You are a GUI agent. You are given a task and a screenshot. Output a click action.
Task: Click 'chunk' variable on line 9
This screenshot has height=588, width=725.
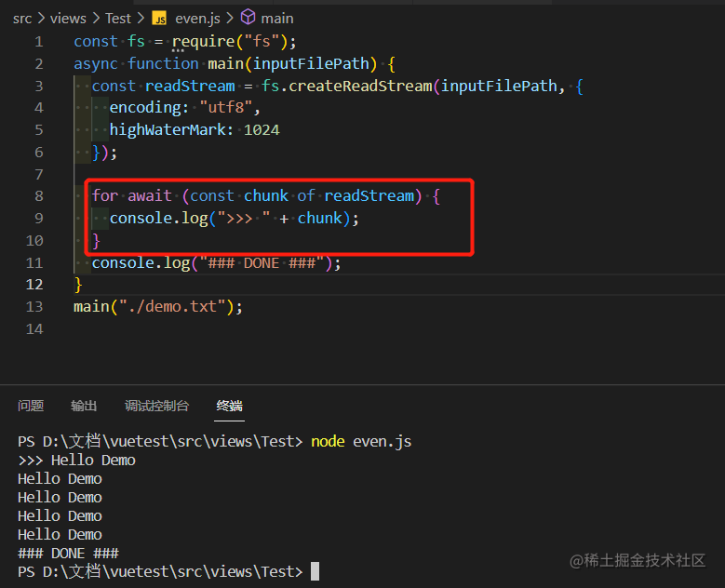[x=319, y=219]
